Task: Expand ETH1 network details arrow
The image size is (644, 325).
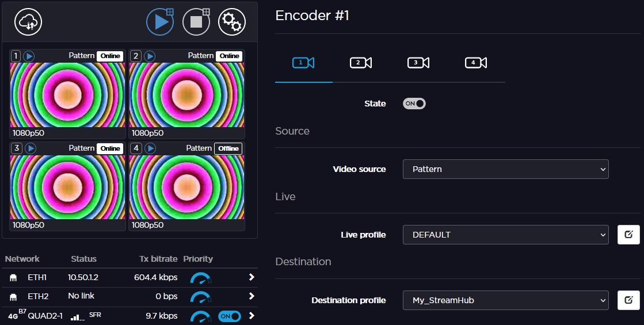Action: tap(251, 278)
